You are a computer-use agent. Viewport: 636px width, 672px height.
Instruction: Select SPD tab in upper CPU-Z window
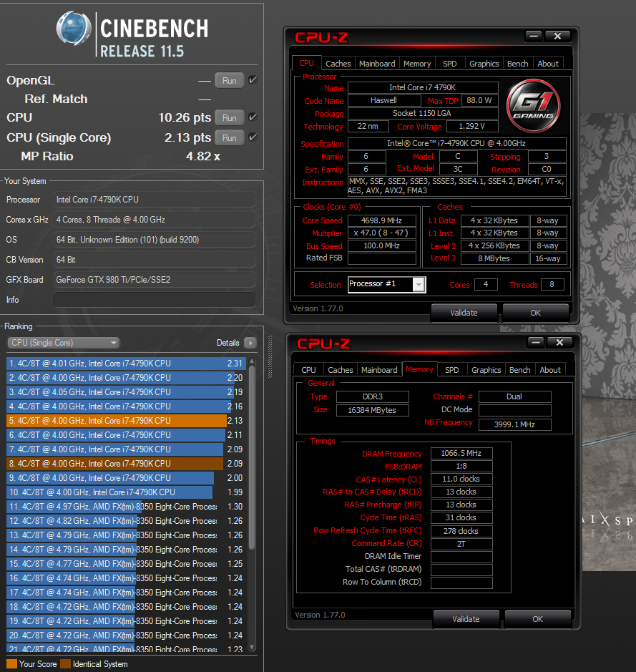point(450,64)
